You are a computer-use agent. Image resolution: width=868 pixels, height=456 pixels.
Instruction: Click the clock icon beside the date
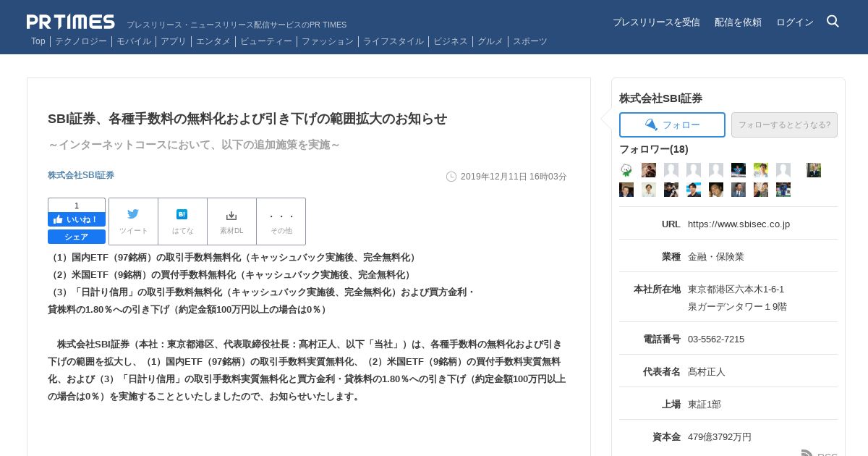(451, 177)
